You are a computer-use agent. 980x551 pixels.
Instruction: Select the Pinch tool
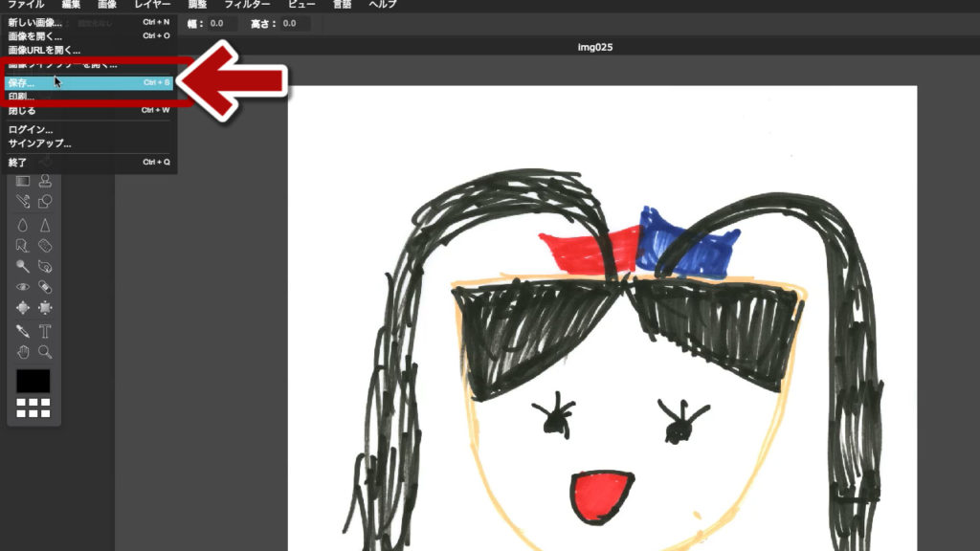click(45, 308)
